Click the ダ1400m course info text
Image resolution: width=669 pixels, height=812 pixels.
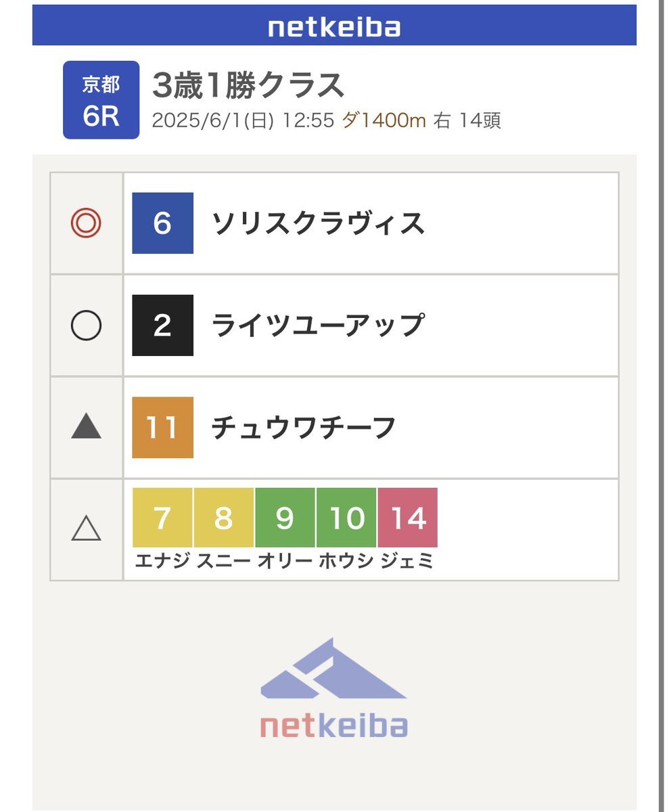click(384, 121)
